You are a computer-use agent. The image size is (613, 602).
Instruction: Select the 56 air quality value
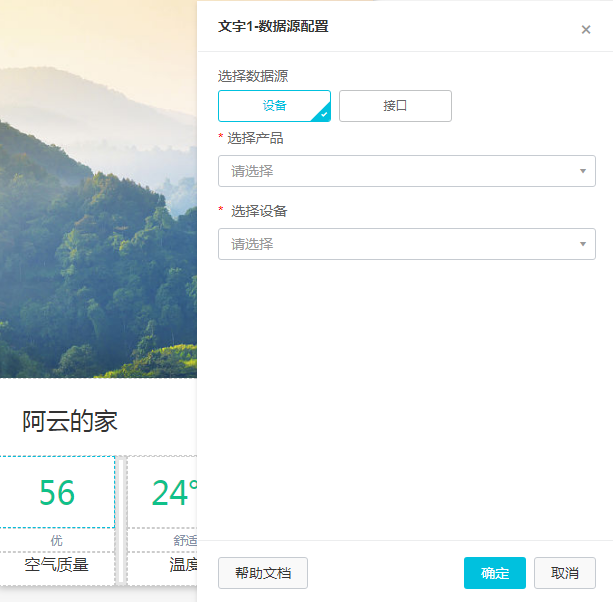tap(57, 493)
